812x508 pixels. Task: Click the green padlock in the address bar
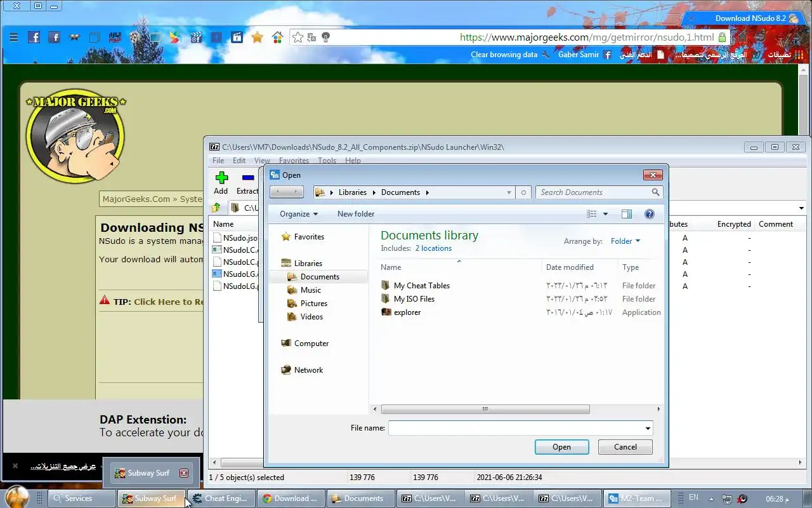(722, 37)
